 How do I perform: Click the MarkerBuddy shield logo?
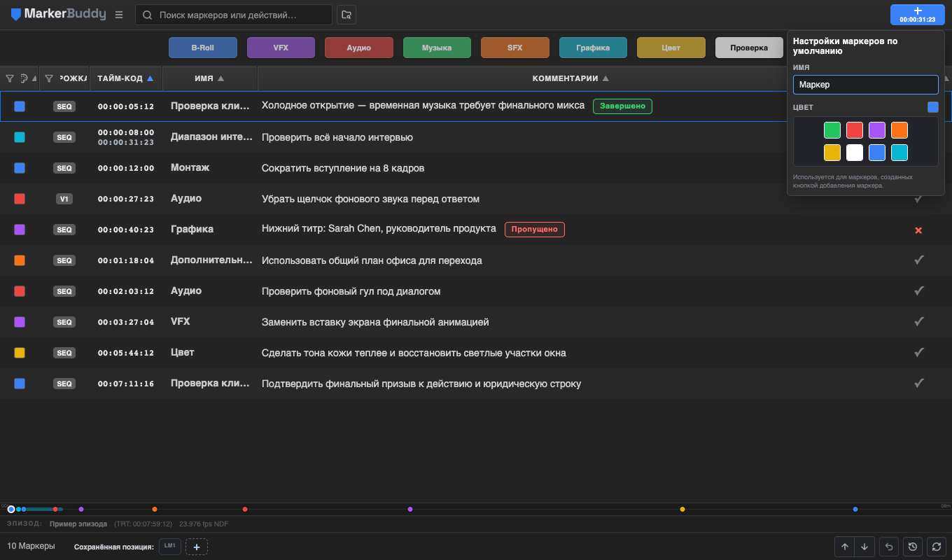click(x=16, y=15)
